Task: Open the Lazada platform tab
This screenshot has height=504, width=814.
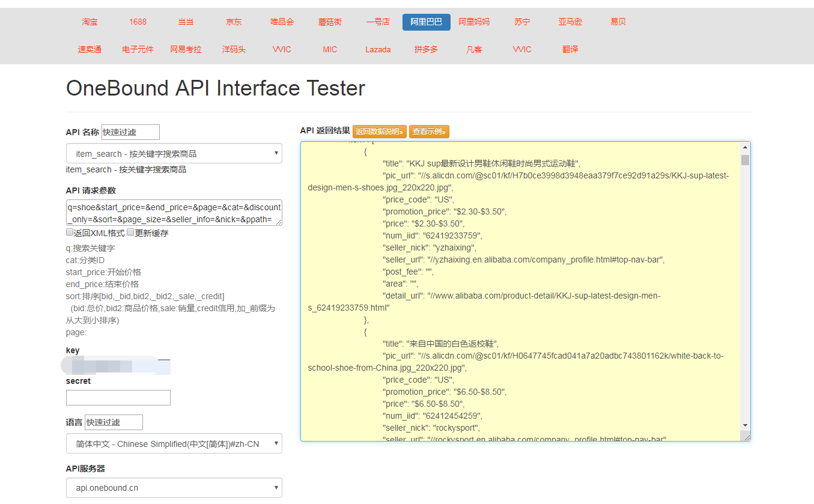Action: (x=378, y=49)
